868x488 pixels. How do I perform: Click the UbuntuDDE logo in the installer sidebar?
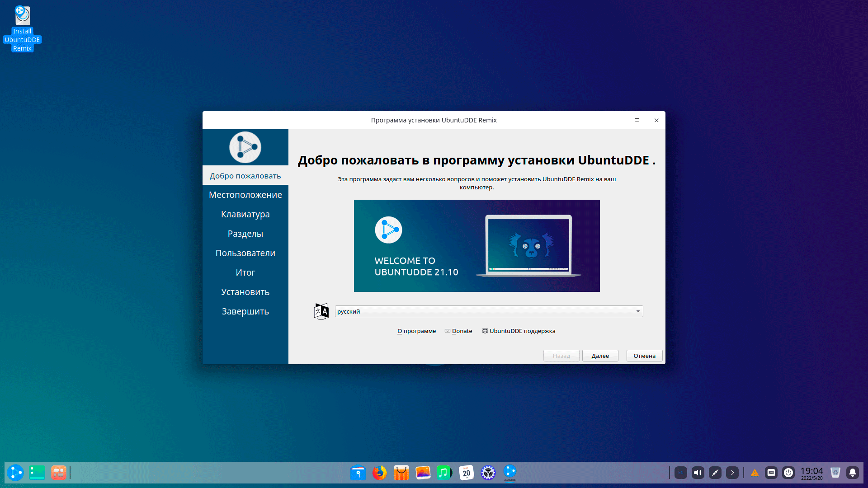tap(245, 147)
